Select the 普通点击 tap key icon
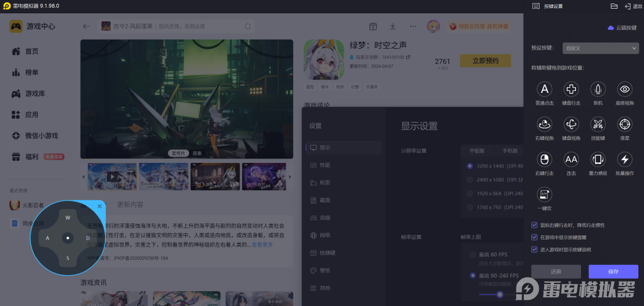This screenshot has width=644, height=306. tap(544, 89)
